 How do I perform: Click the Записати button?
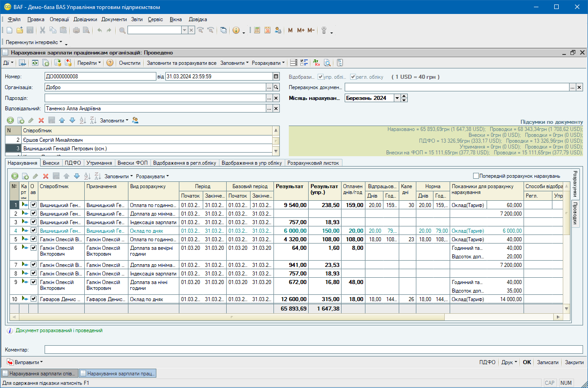click(x=547, y=362)
